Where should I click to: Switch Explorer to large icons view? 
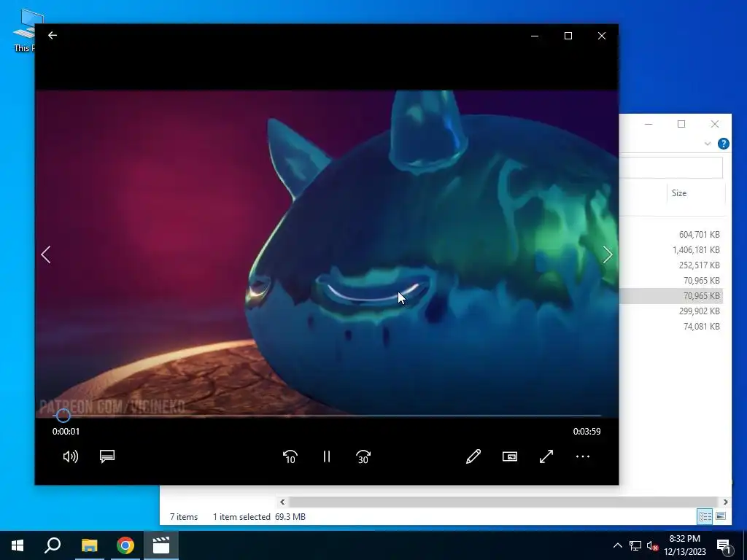coord(721,517)
